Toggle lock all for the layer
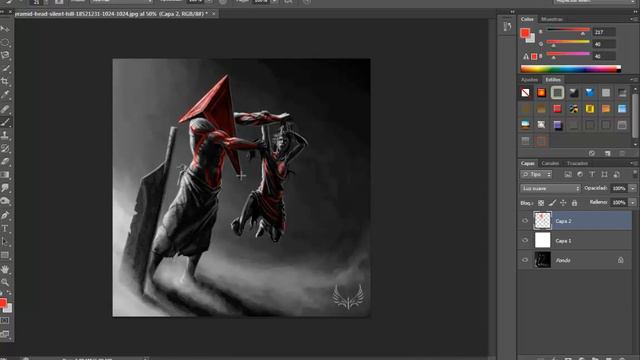 coord(574,202)
